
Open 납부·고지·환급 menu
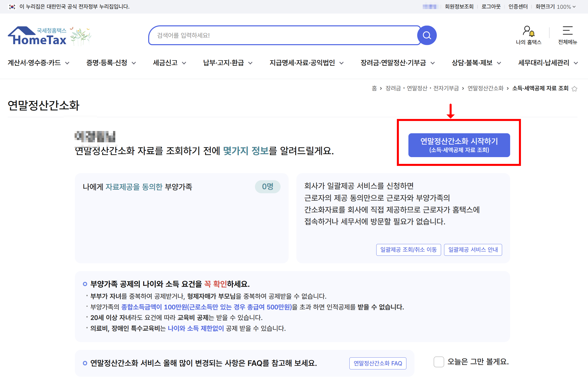click(x=224, y=63)
